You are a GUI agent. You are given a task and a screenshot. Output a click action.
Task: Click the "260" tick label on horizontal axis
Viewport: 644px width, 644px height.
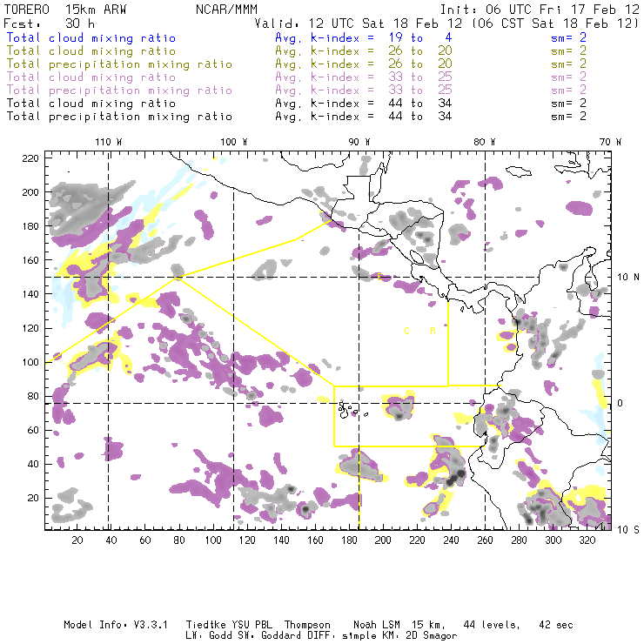pos(485,540)
